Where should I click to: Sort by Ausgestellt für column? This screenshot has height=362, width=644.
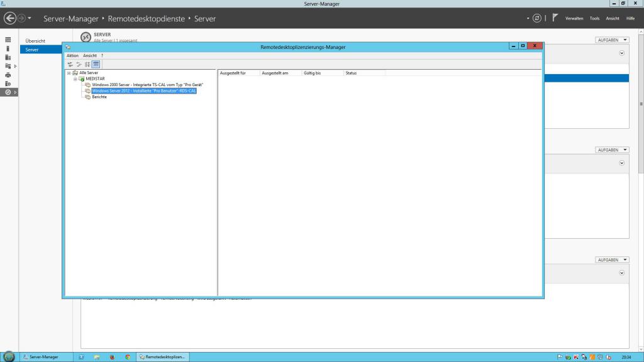pos(239,73)
